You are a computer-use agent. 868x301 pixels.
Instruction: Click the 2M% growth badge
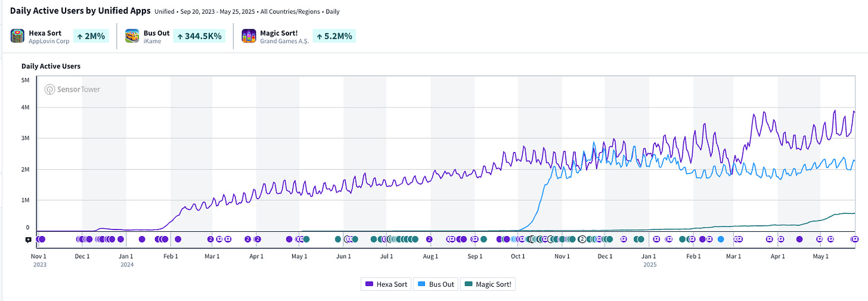click(x=91, y=36)
